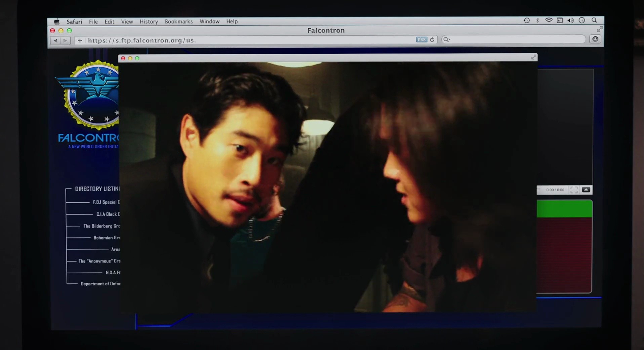The height and width of the screenshot is (350, 644).
Task: Go back to the previous page
Action: point(55,41)
